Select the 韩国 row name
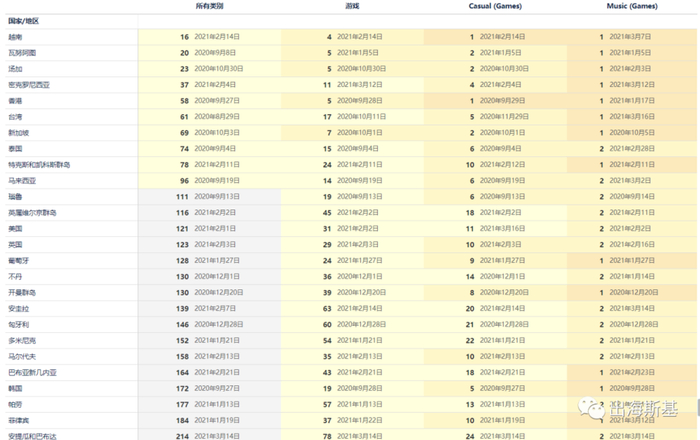The width and height of the screenshot is (700, 440). tap(15, 389)
